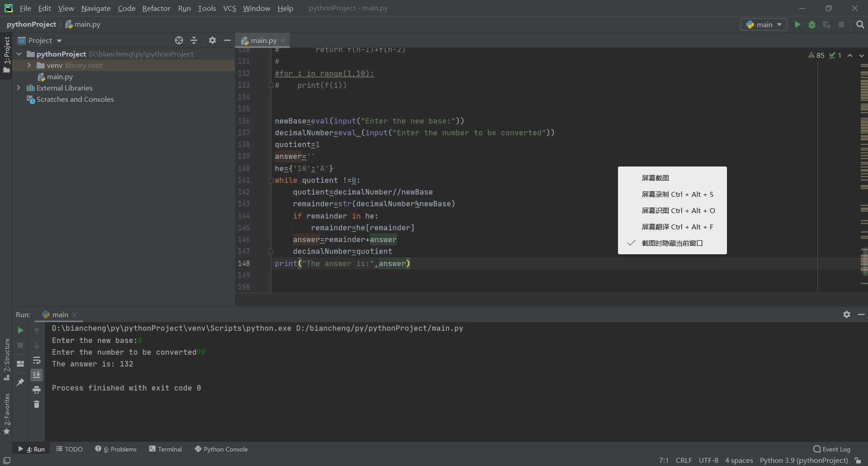
Task: Switch Python 3.9 interpreter selector
Action: pyautogui.click(x=804, y=460)
